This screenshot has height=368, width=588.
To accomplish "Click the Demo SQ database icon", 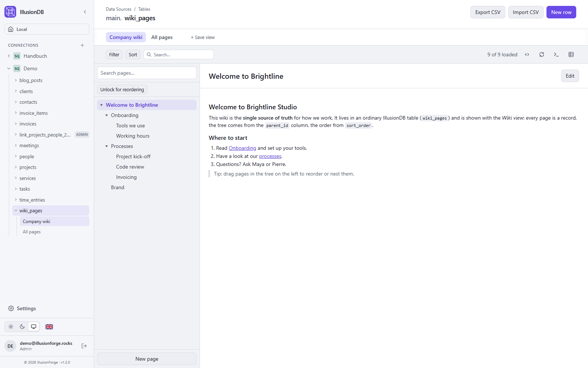I will pos(17,68).
